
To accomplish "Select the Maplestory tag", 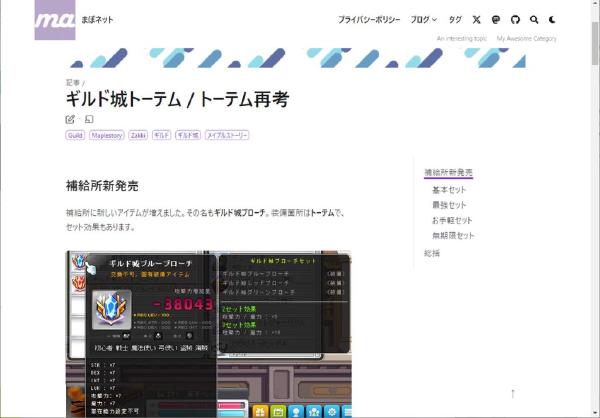I will [106, 135].
